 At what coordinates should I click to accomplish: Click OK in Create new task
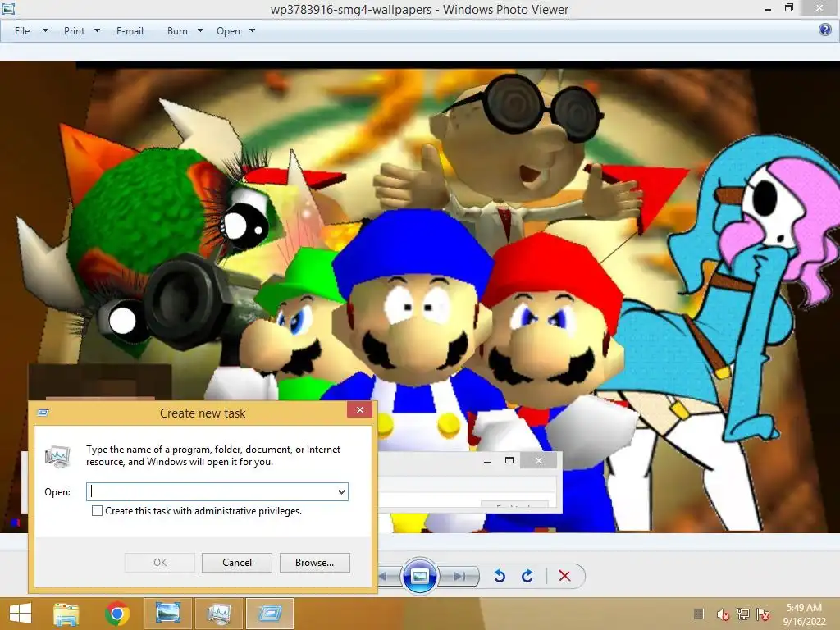click(x=160, y=563)
